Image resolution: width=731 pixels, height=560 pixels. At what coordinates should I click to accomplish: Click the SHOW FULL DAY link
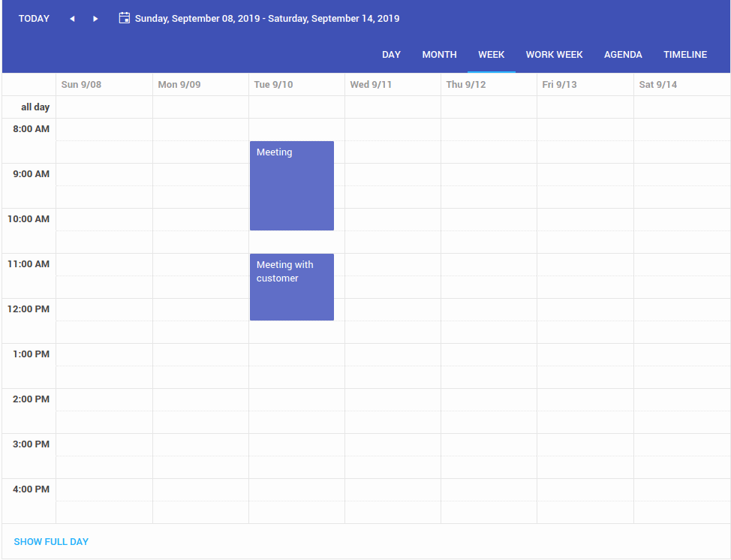51,542
